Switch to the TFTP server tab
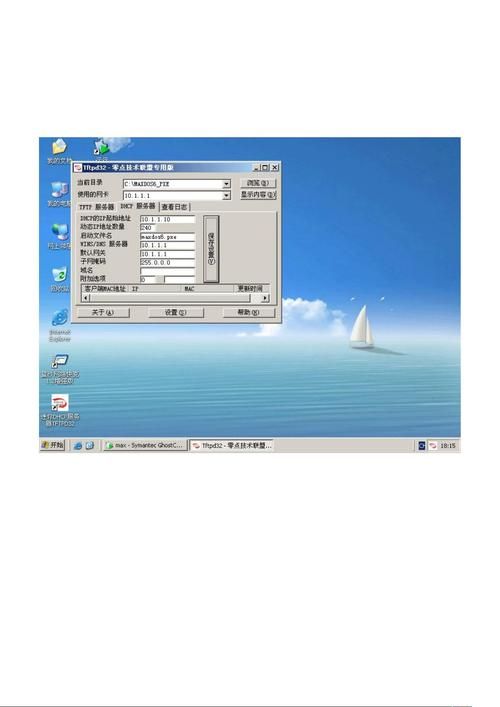This screenshot has height=707, width=500. tap(96, 207)
